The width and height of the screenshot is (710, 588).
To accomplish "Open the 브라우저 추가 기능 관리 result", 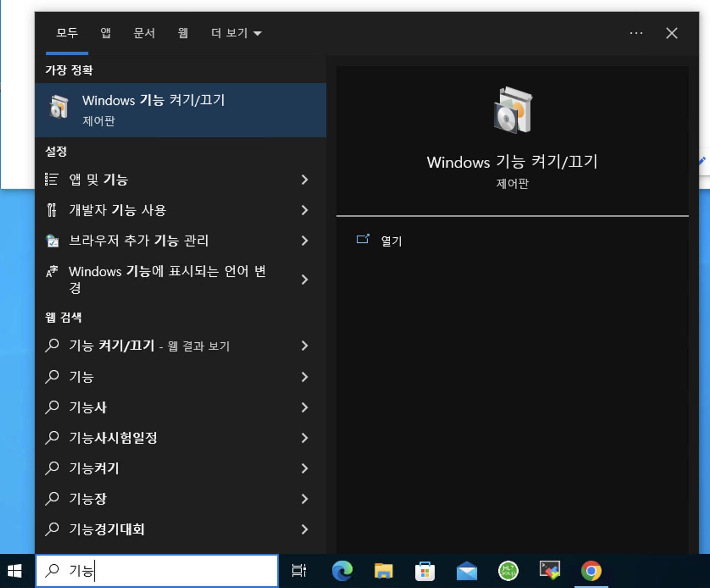I will 181,241.
